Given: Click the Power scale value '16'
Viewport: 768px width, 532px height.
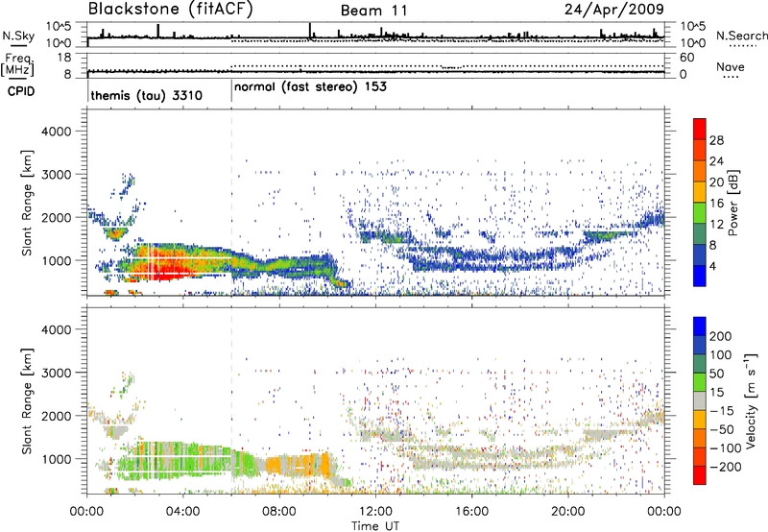Looking at the screenshot, I should click(x=716, y=204).
